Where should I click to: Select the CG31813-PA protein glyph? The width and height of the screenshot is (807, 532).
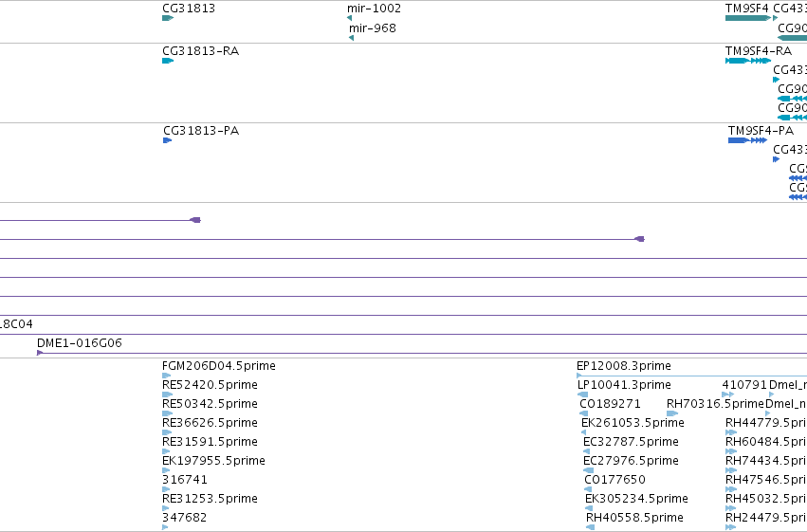[x=167, y=140]
